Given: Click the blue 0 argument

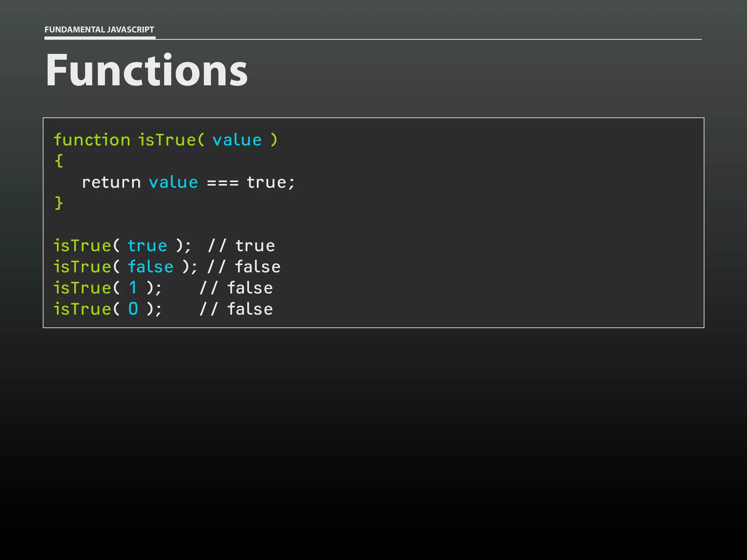Looking at the screenshot, I should click(x=133, y=309).
